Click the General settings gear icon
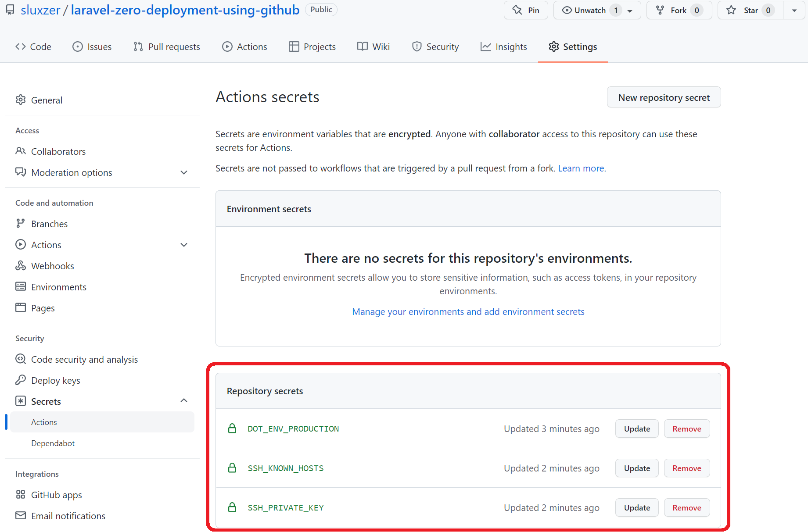Viewport: 808px width, 532px height. [21, 100]
